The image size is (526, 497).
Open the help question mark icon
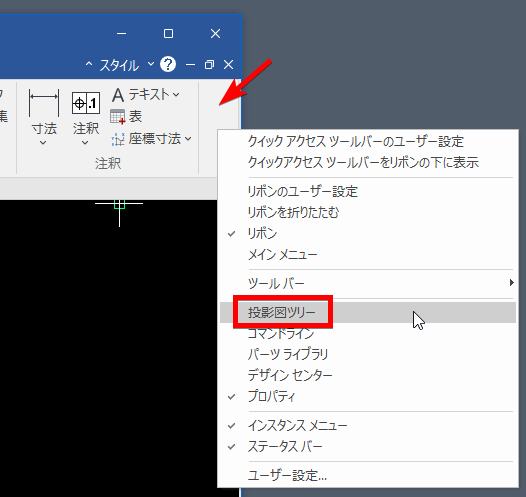pos(168,64)
